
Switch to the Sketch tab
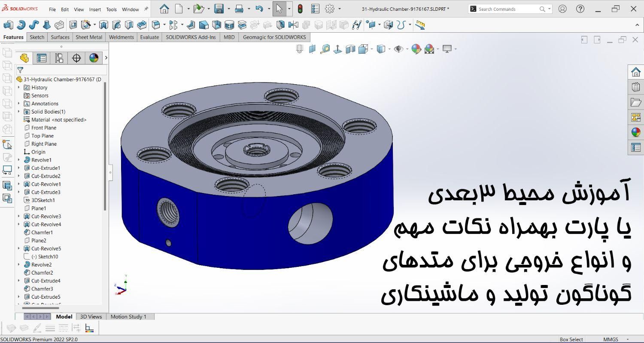click(37, 37)
